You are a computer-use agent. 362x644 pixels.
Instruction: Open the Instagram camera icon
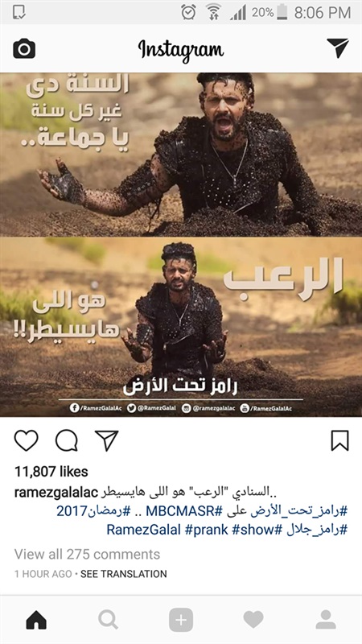point(24,48)
